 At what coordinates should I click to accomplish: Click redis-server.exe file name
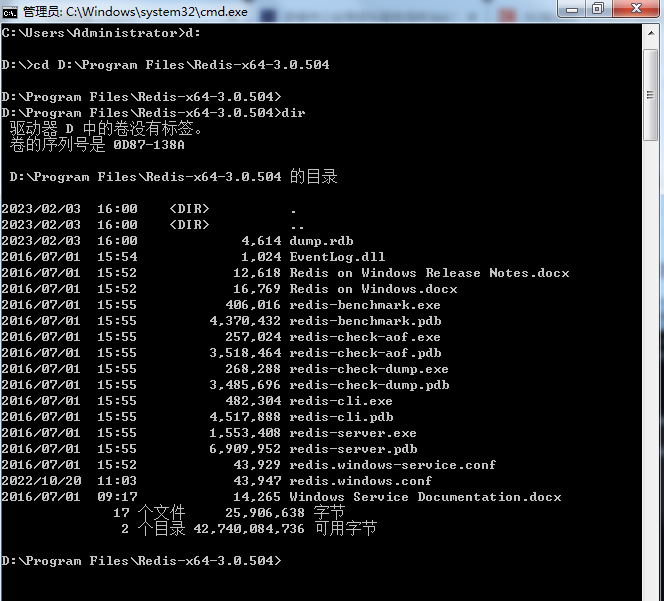click(353, 433)
